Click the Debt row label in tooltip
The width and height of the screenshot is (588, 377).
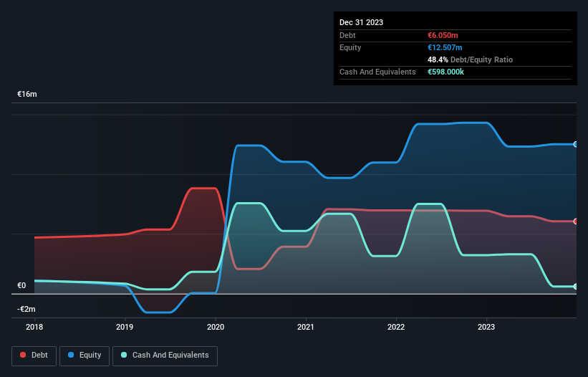347,35
